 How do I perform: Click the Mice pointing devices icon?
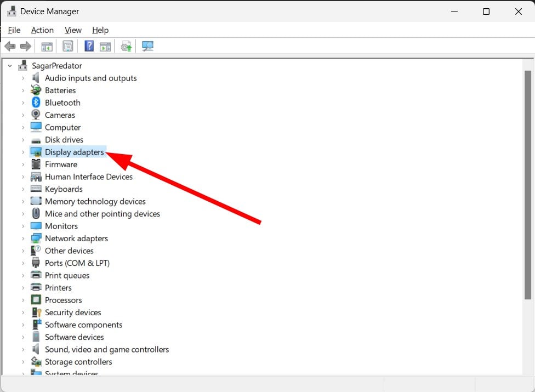[x=36, y=213]
